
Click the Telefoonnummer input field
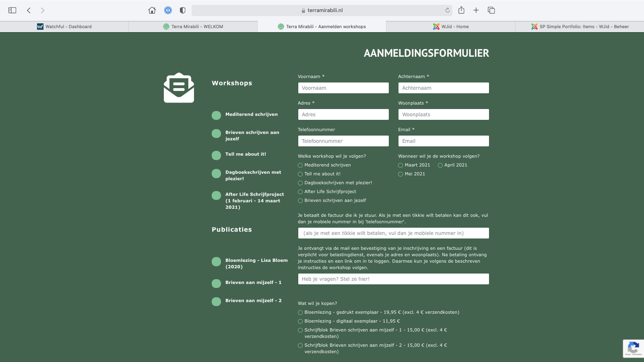(x=343, y=141)
